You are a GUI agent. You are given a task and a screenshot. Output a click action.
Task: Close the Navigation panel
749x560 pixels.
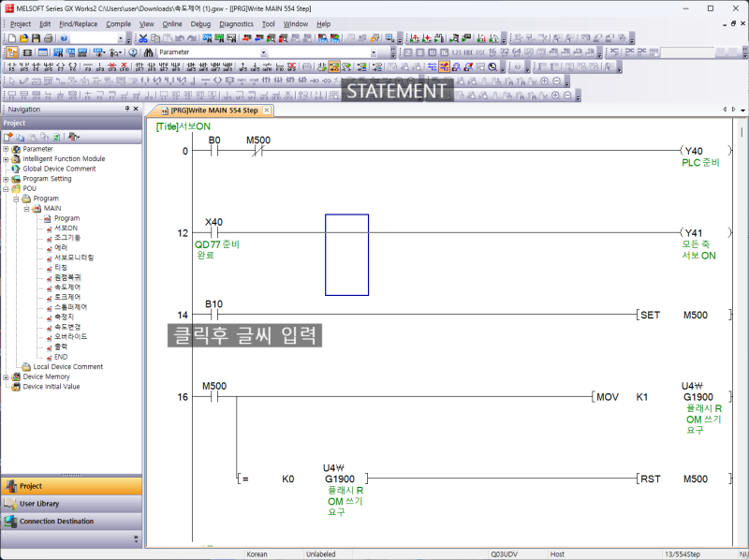coord(136,109)
